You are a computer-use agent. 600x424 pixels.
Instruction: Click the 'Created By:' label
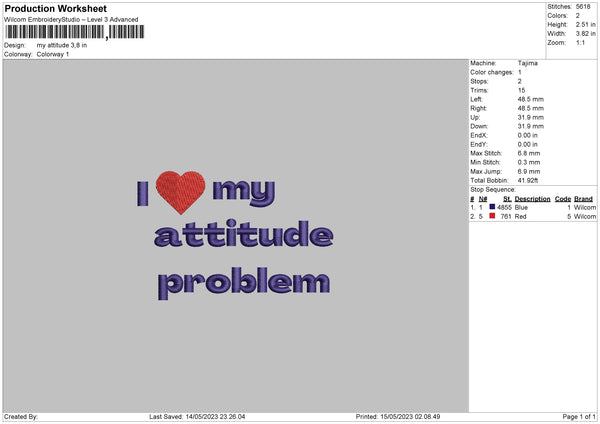pyautogui.click(x=21, y=416)
